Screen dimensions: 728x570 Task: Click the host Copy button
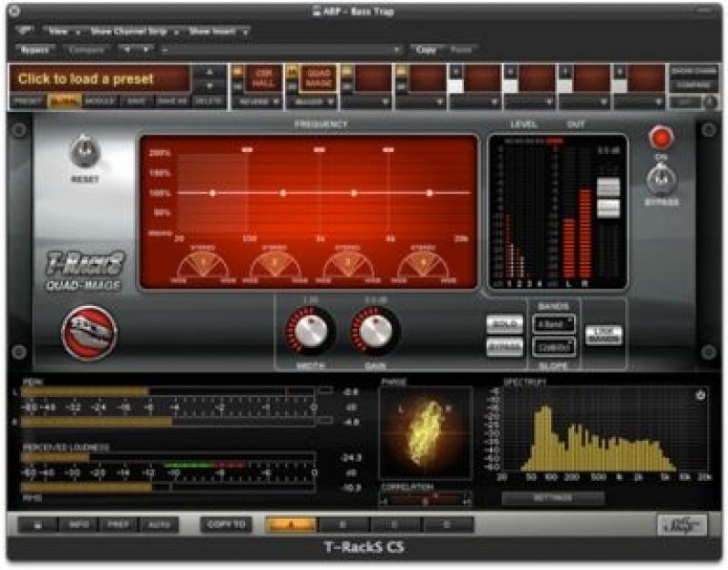426,50
